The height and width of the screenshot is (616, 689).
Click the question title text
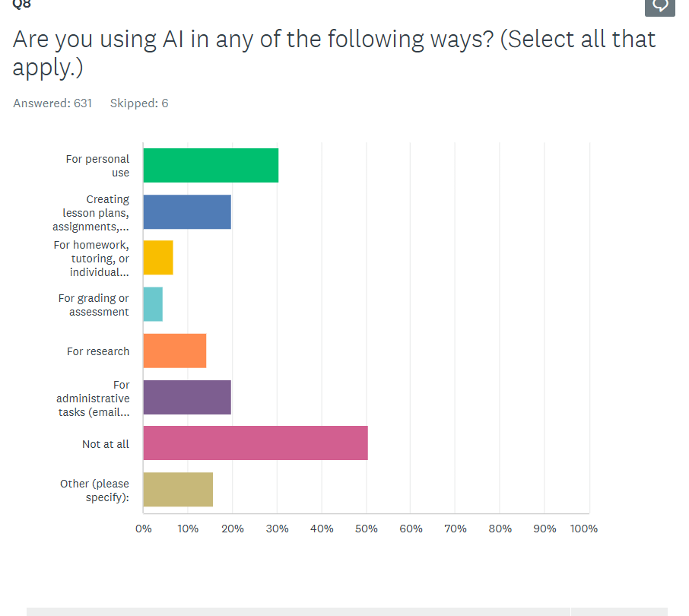point(333,53)
